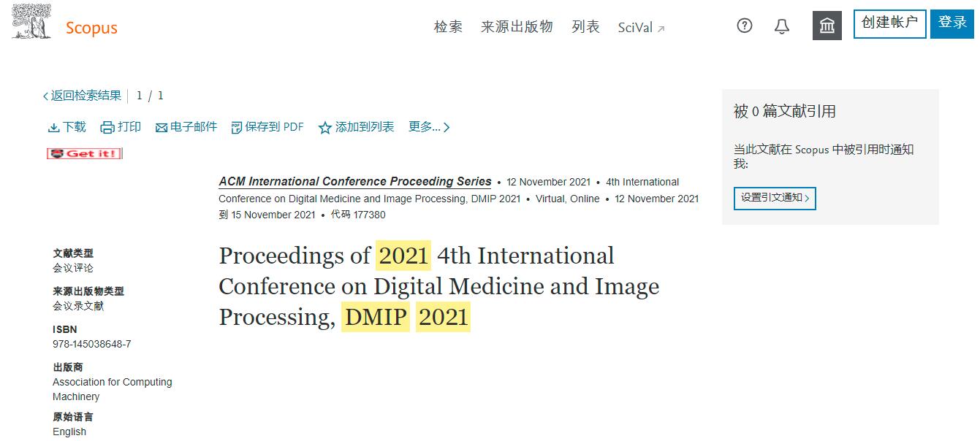The image size is (980, 441).
Task: Open the SciVal external link
Action: click(x=642, y=28)
